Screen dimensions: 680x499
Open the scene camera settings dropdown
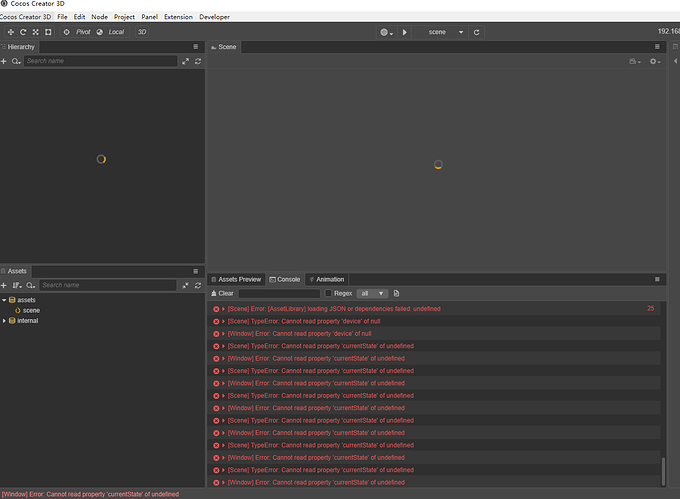coord(634,62)
